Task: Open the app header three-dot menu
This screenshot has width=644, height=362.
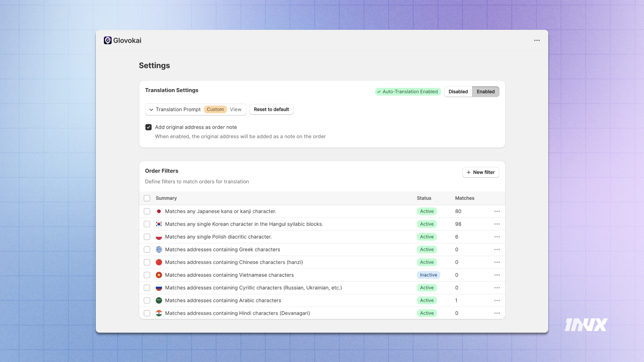Action: [x=537, y=40]
